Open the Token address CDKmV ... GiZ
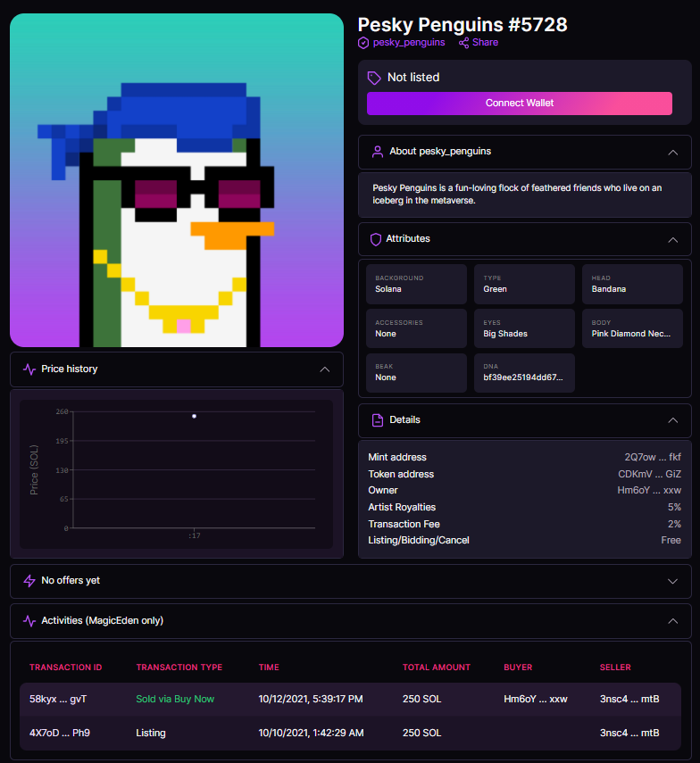The width and height of the screenshot is (700, 763). (x=649, y=474)
